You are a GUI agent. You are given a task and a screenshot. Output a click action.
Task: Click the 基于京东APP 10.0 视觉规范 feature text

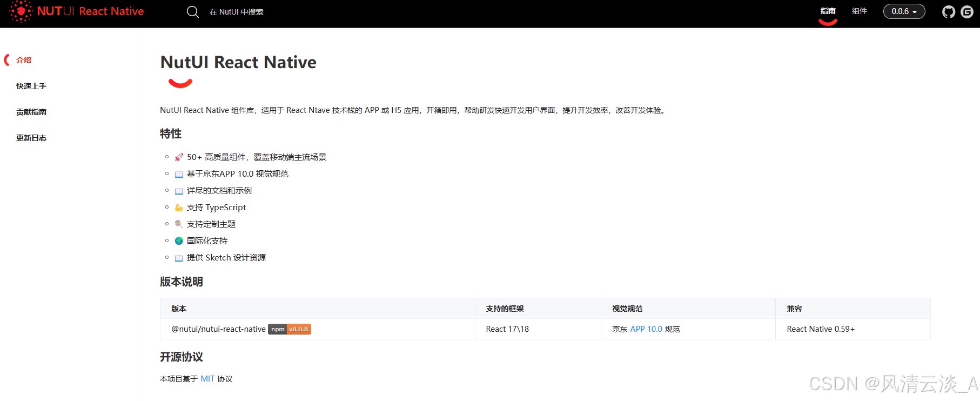tap(238, 174)
